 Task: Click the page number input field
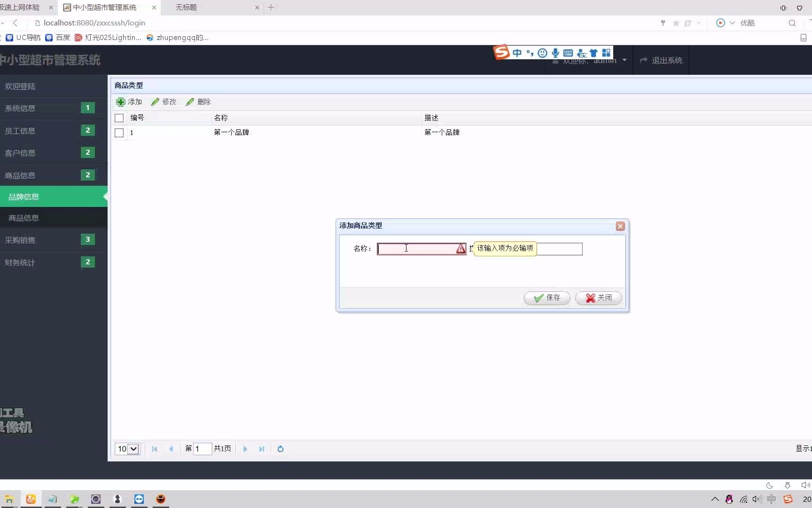click(x=202, y=449)
